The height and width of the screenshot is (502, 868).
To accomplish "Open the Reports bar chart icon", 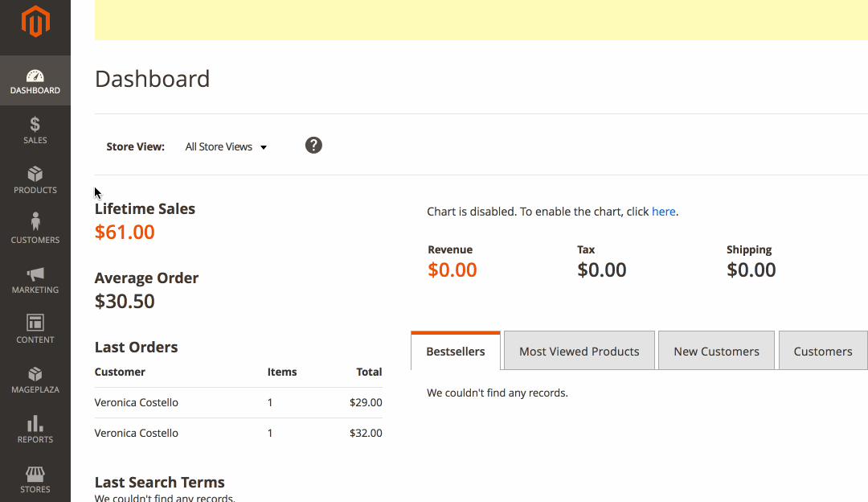I will click(x=35, y=424).
